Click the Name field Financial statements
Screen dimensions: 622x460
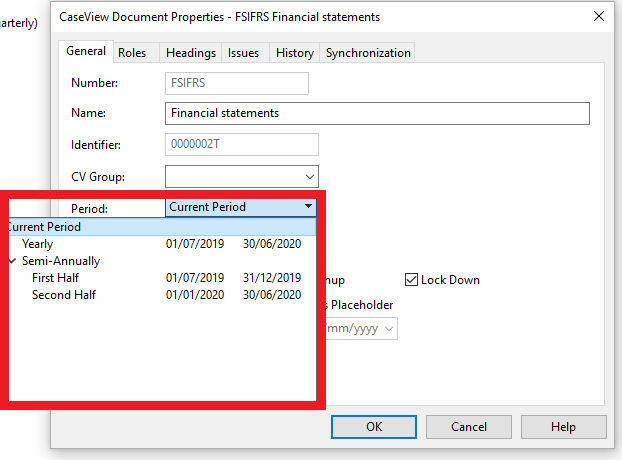[377, 113]
